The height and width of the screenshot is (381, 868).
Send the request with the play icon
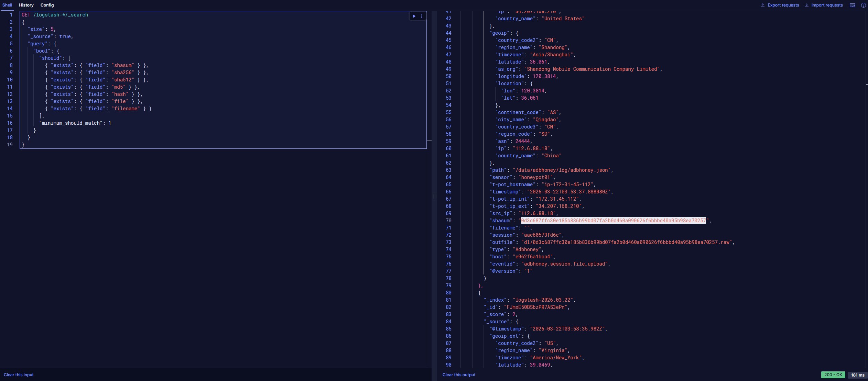pos(414,16)
